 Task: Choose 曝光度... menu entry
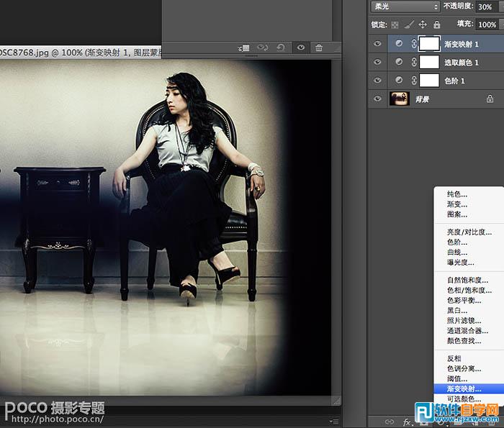point(460,263)
